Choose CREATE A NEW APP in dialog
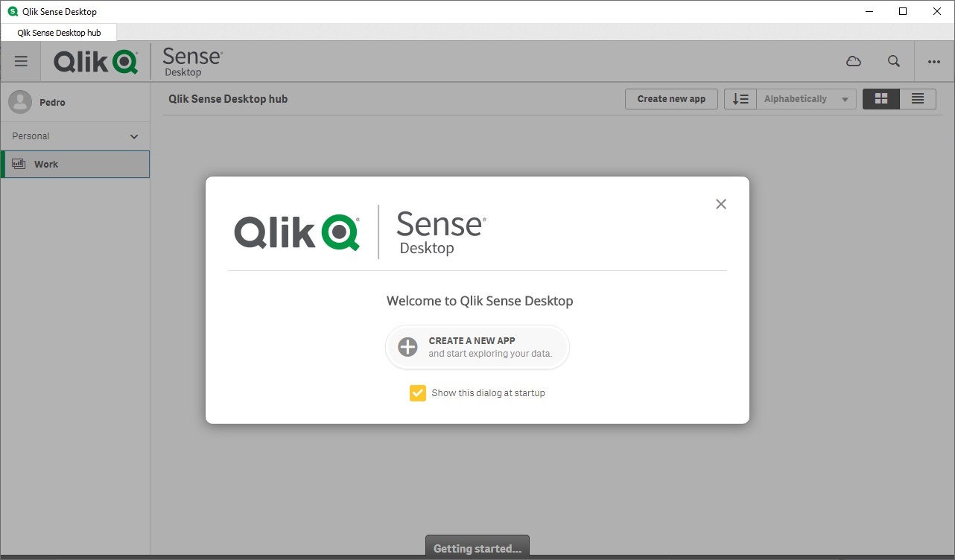 coord(477,347)
